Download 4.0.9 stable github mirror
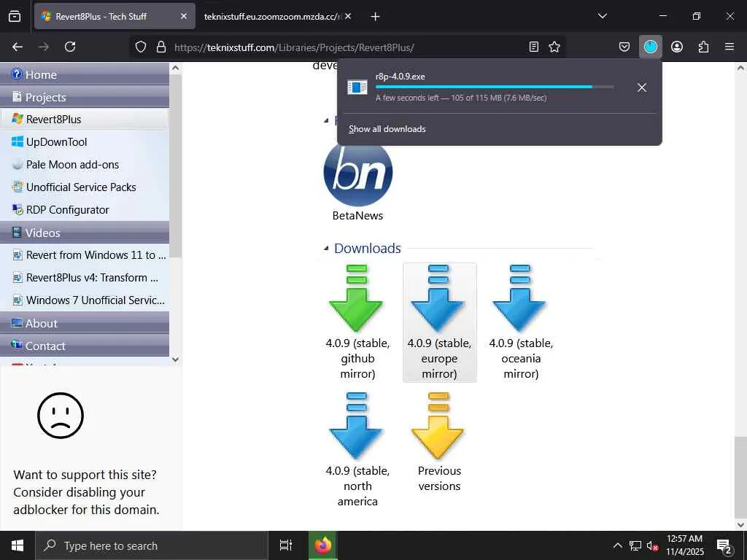This screenshot has height=560, width=747. click(x=357, y=322)
